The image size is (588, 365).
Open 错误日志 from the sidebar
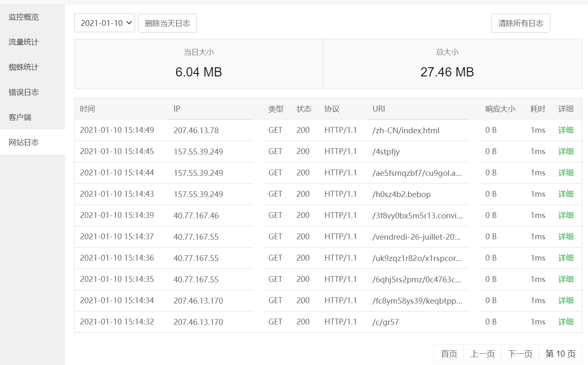pos(24,92)
